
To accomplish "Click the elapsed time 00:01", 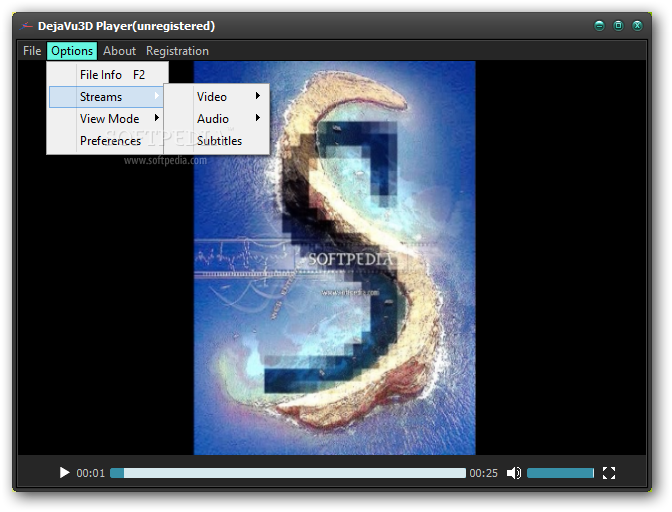I will point(90,473).
